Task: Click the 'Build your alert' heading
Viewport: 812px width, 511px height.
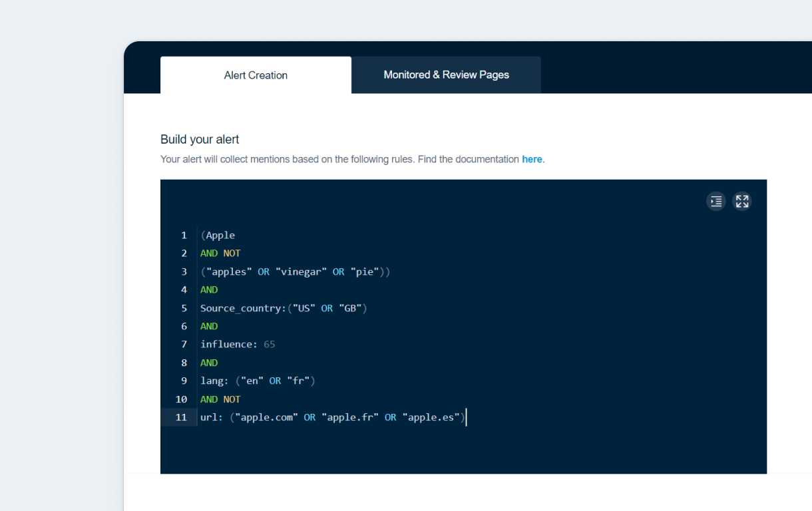Action: click(200, 140)
